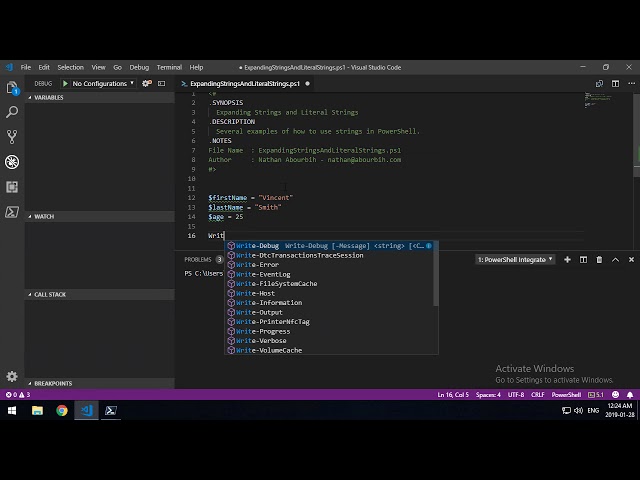Close the terminal panel
Screen dimensions: 640x480
click(x=631, y=260)
